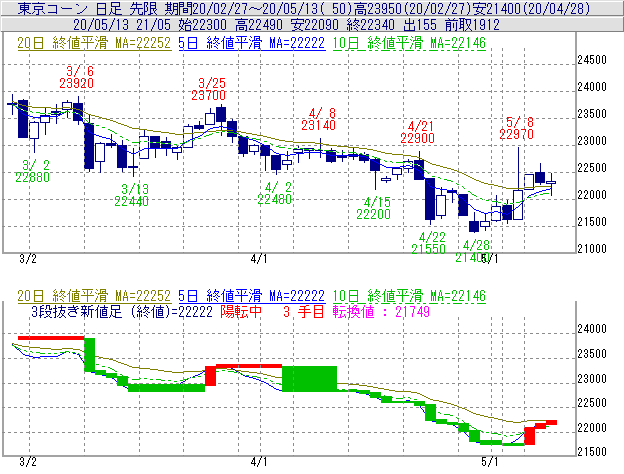Click the 安21400(20/04/28) header value
The width and height of the screenshot is (624, 474).
(531, 8)
